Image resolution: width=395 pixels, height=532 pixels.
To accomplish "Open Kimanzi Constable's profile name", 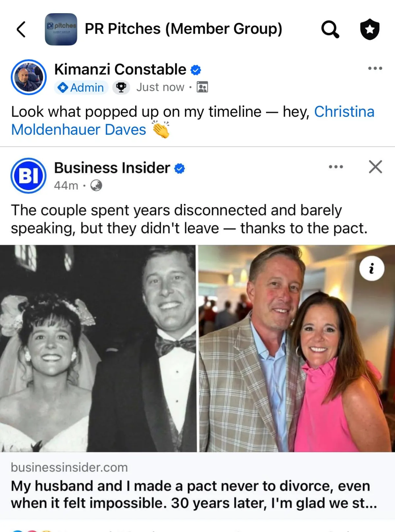I will point(120,70).
